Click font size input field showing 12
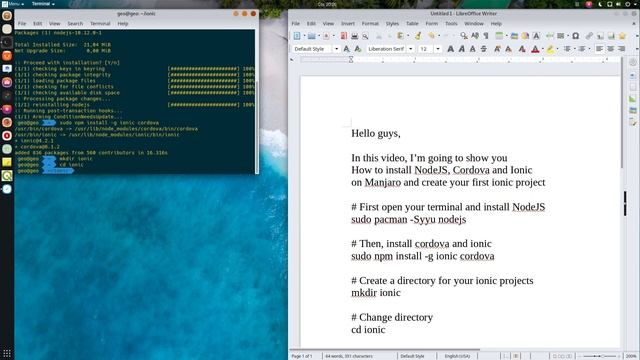640x360 pixels. click(x=426, y=49)
